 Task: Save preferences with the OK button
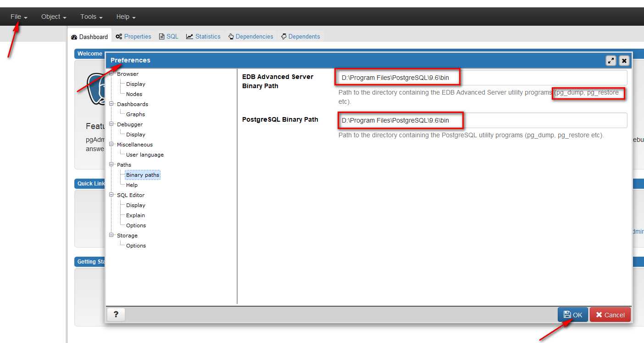(x=572, y=315)
